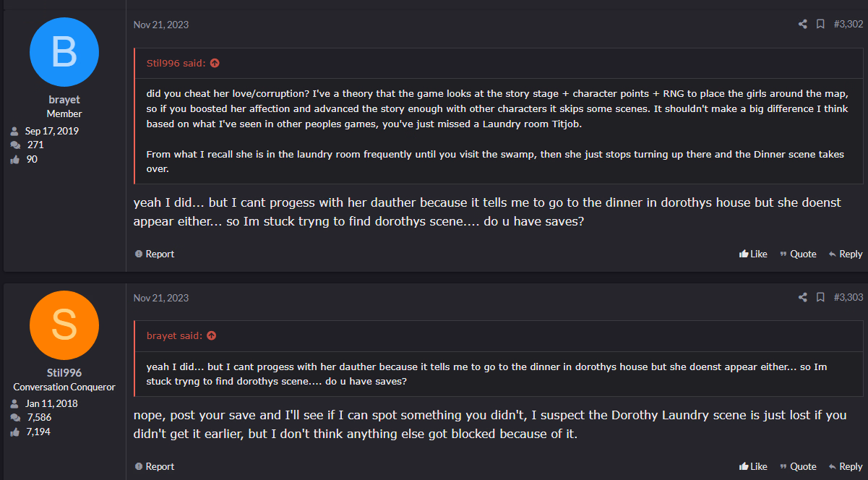Image resolution: width=868 pixels, height=480 pixels.
Task: Reply to Stil996's post
Action: click(846, 466)
